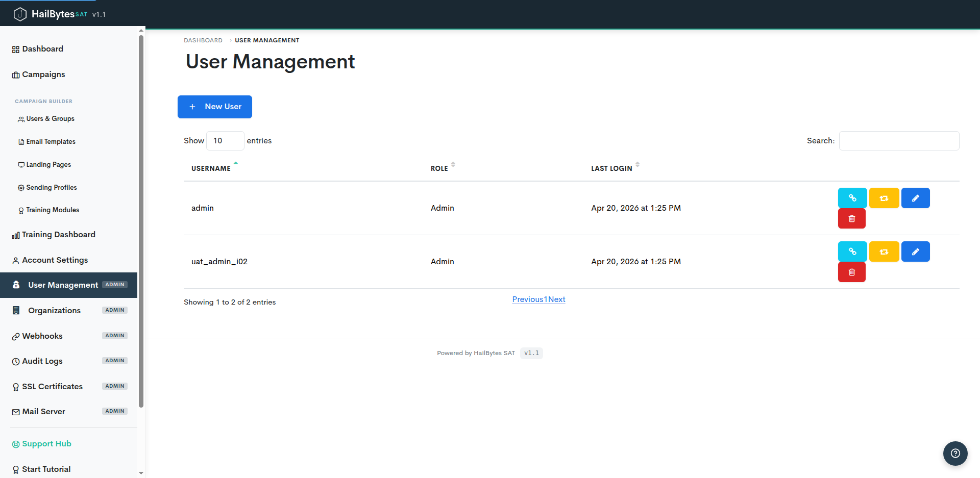Click into the Search input field
The image size is (980, 478).
click(899, 141)
